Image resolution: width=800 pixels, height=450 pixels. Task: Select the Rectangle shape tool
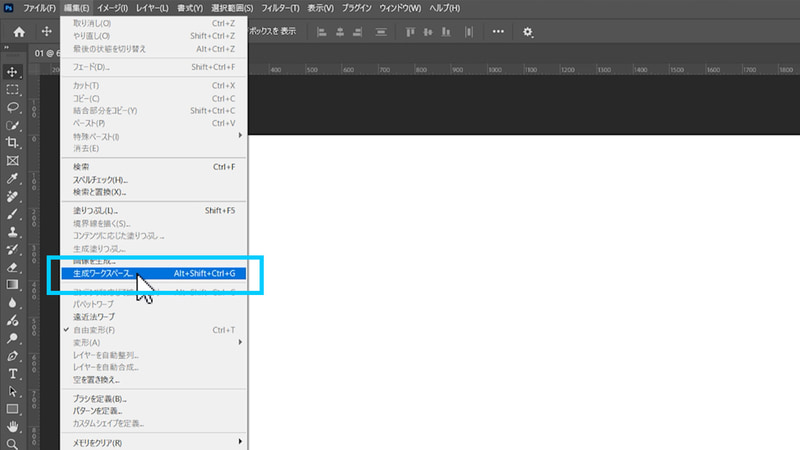(x=12, y=409)
